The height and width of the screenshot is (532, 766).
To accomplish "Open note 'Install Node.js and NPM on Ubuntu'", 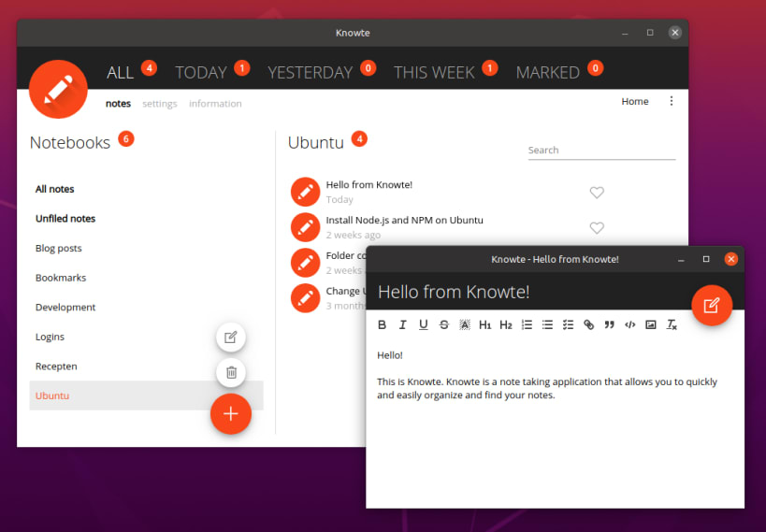I will click(x=404, y=220).
